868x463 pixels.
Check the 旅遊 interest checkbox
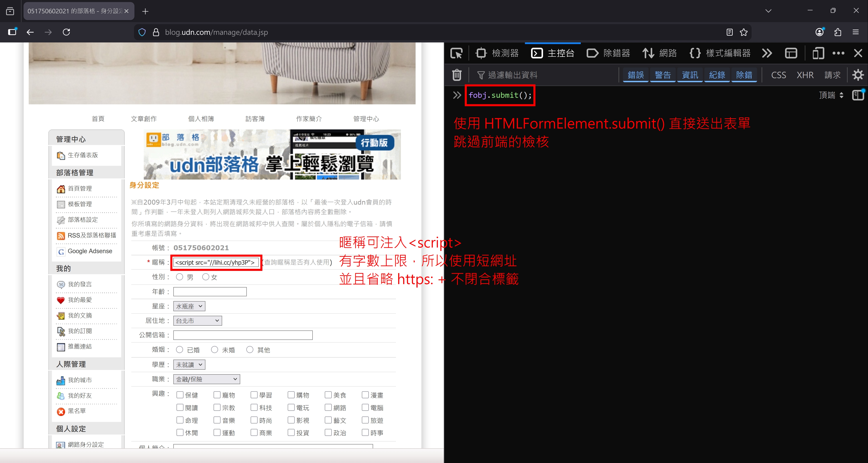(365, 420)
